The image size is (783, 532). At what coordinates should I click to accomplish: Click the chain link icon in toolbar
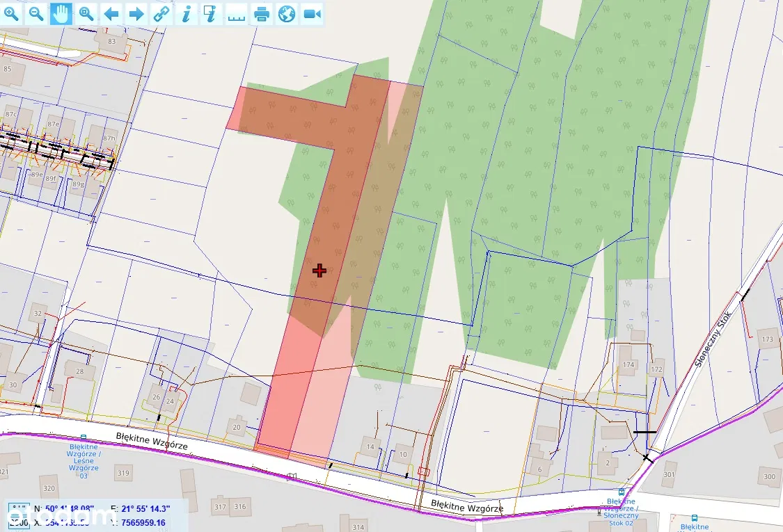tap(161, 13)
